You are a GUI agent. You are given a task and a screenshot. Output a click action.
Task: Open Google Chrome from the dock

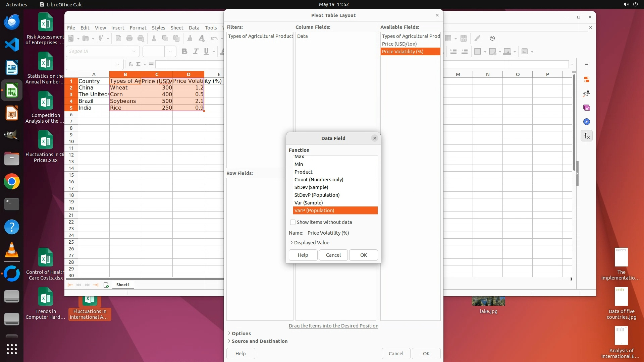click(12, 182)
